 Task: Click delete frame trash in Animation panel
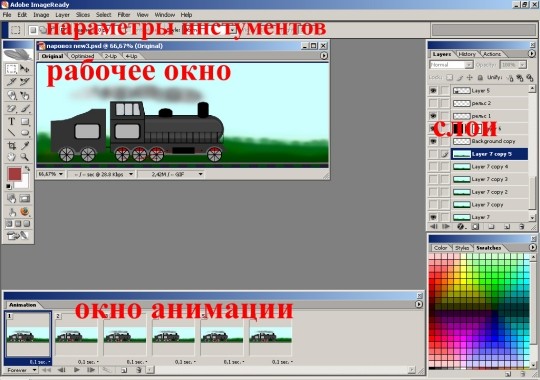point(138,370)
